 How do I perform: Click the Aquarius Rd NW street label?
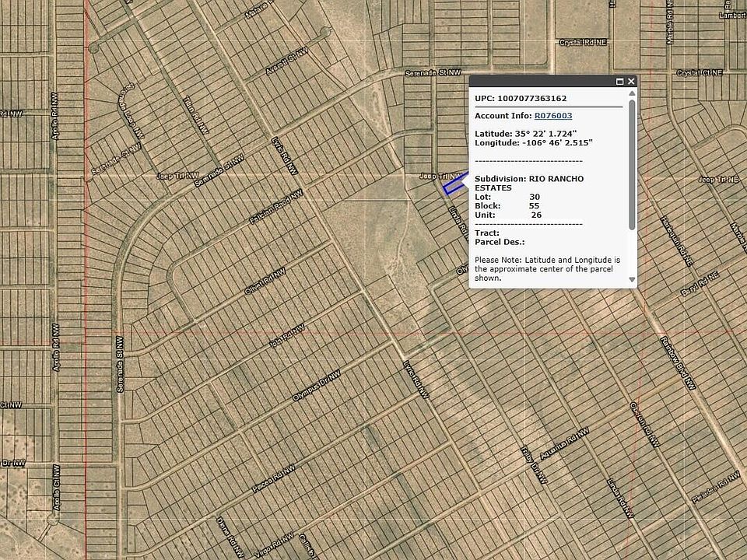click(x=565, y=444)
